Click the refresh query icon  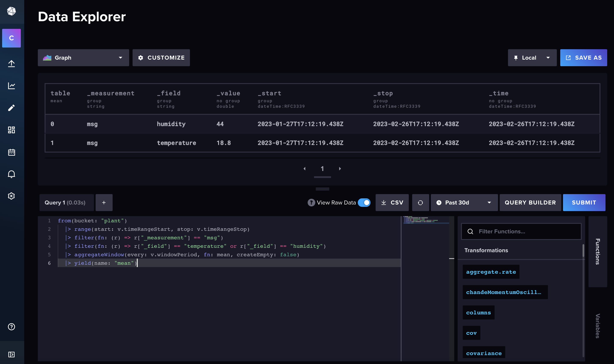pos(420,202)
